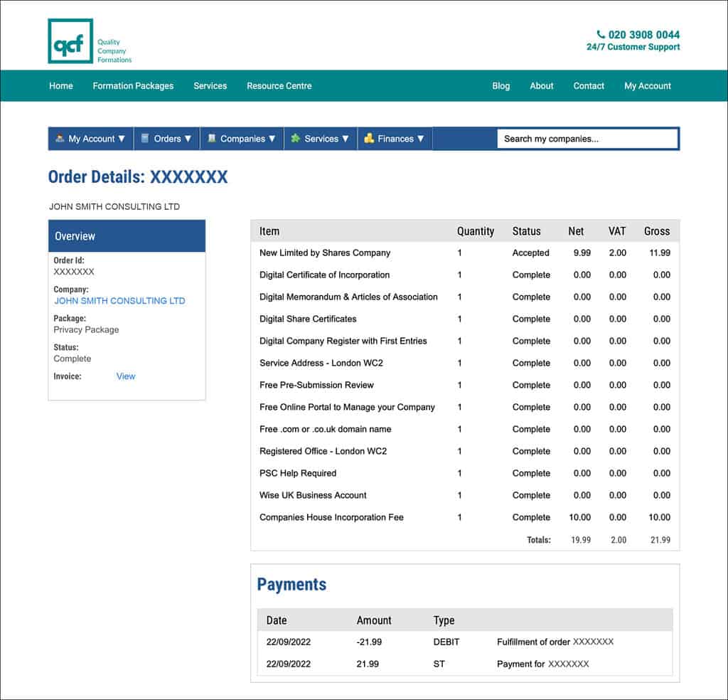The width and height of the screenshot is (728, 700).
Task: Open the JOHN SMITH CONSULTING LTD company link
Action: point(119,301)
